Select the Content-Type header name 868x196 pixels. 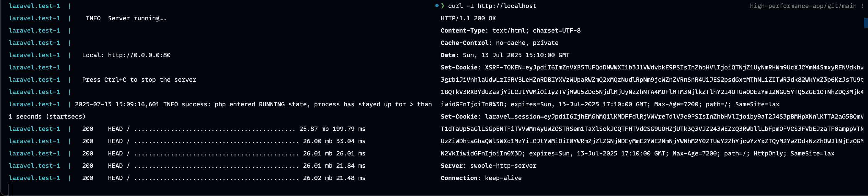(x=463, y=30)
